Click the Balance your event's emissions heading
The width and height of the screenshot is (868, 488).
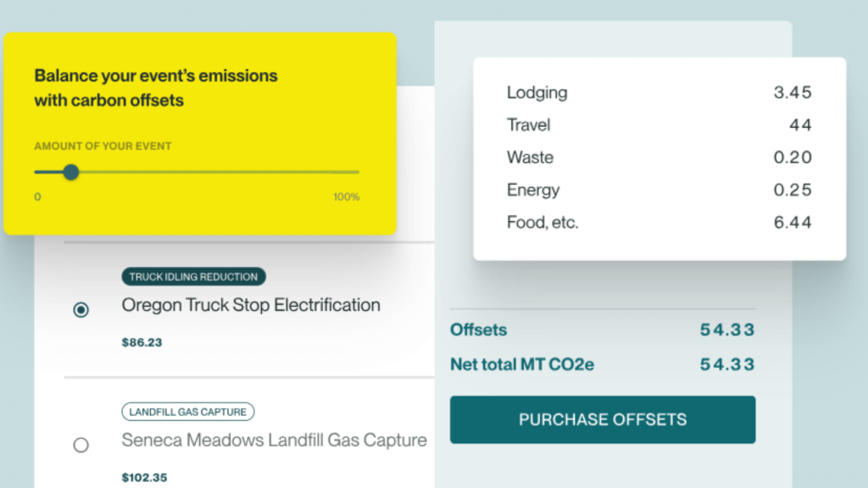pyautogui.click(x=156, y=88)
